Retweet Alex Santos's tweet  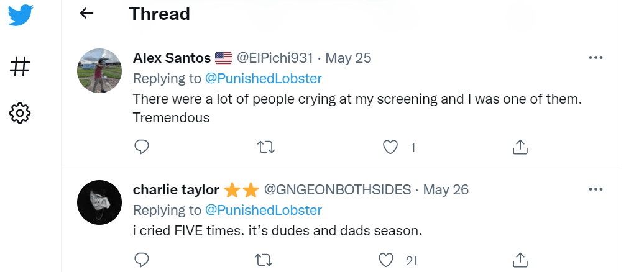coord(266,147)
